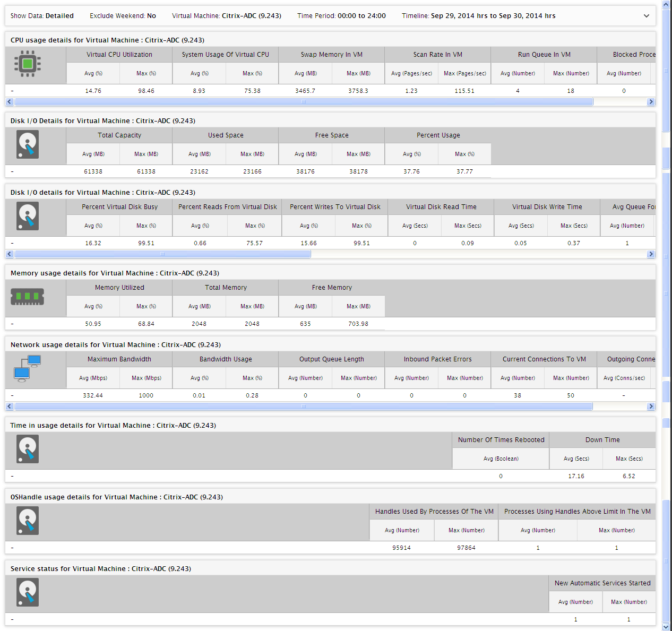Click the Total Memory column header
The width and height of the screenshot is (672, 631).
tap(226, 288)
